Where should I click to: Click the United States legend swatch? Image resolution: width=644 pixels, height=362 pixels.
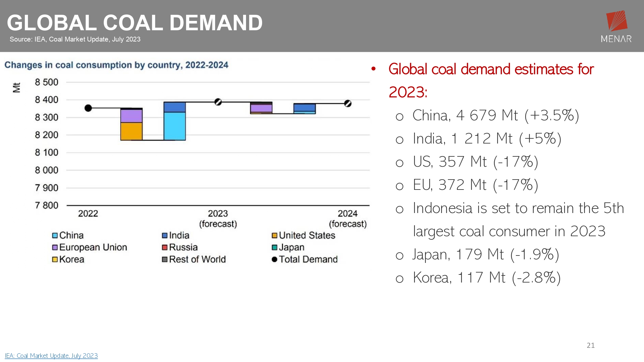click(274, 236)
